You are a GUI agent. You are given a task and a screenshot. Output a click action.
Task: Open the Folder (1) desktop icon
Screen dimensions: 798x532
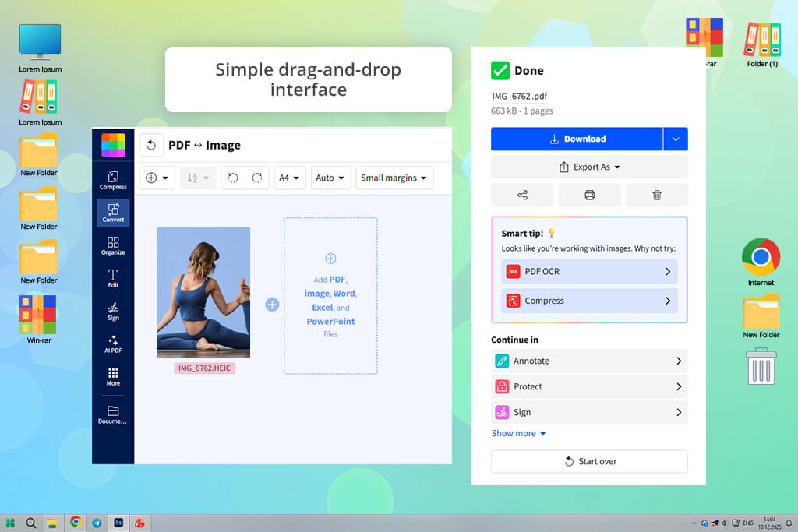(x=762, y=44)
